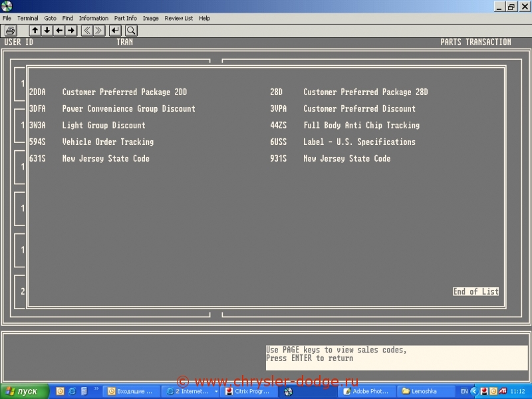Click the EN language indicator

pos(464,392)
